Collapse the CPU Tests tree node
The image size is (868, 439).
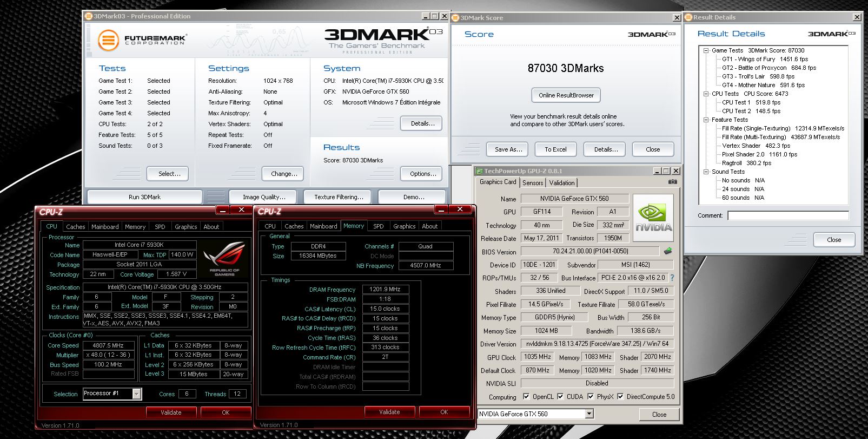coord(706,94)
